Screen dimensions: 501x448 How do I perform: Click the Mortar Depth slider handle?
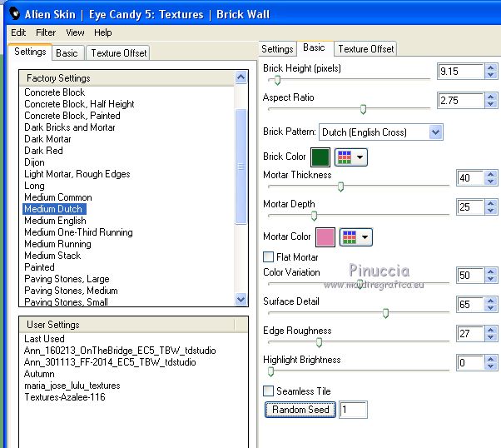(314, 216)
